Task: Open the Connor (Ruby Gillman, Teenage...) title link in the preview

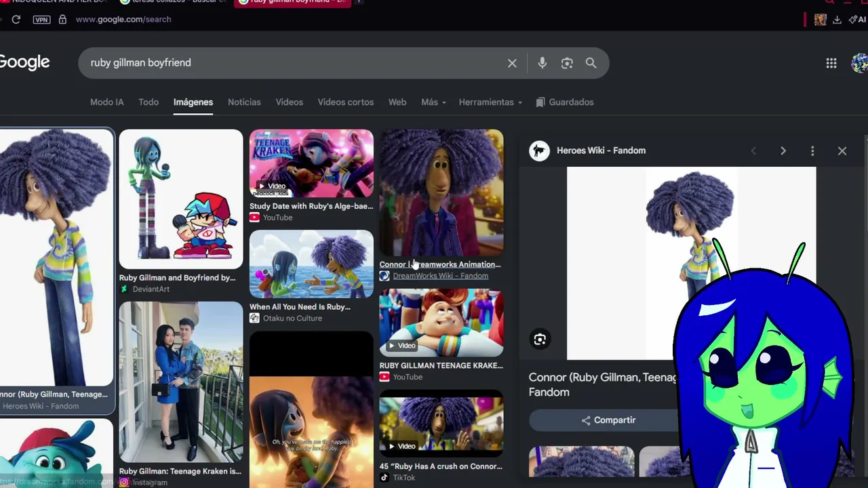Action: coord(604,384)
